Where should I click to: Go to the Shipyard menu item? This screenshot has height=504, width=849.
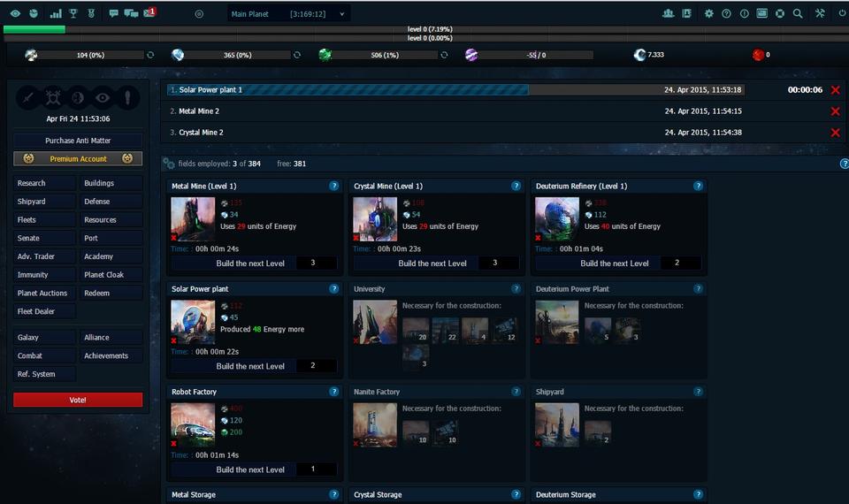coord(44,202)
